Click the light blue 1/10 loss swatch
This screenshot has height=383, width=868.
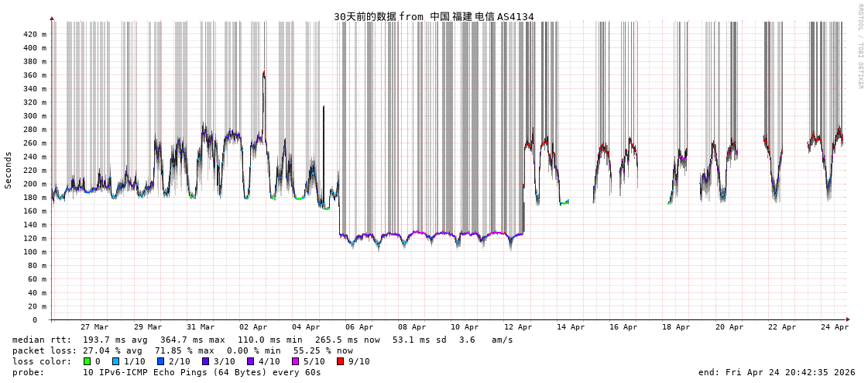pos(115,361)
